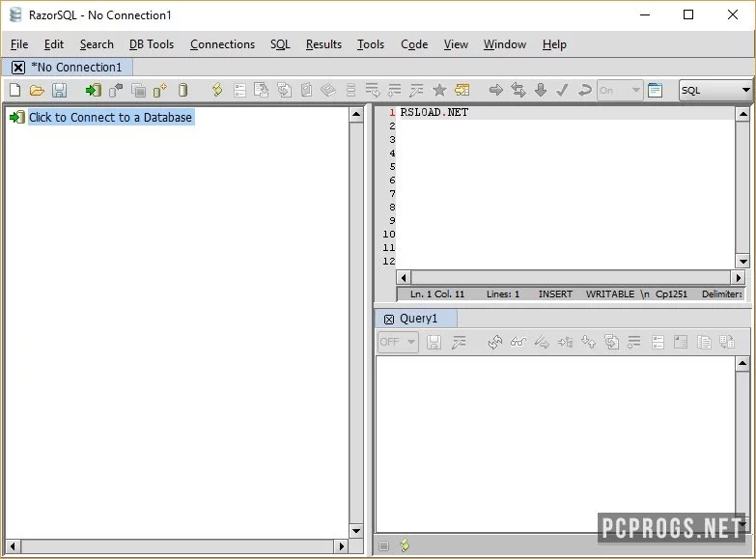756x559 pixels.
Task: Save the file with the main toolbar floppy disk icon
Action: [x=59, y=90]
